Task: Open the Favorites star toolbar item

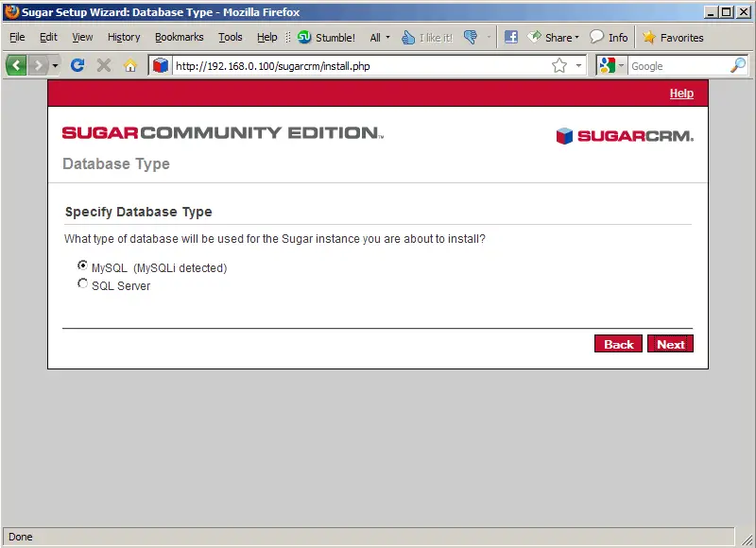Action: [673, 37]
